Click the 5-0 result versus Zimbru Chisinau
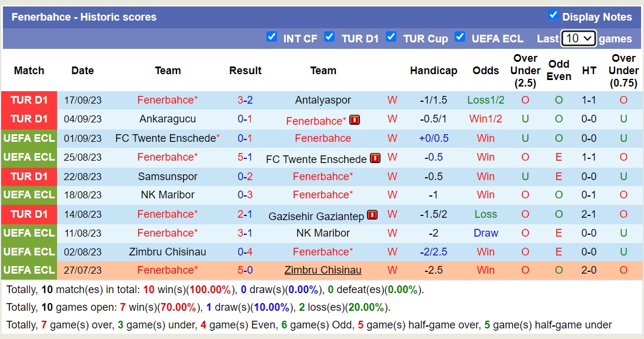The height and width of the screenshot is (339, 644). tap(245, 271)
